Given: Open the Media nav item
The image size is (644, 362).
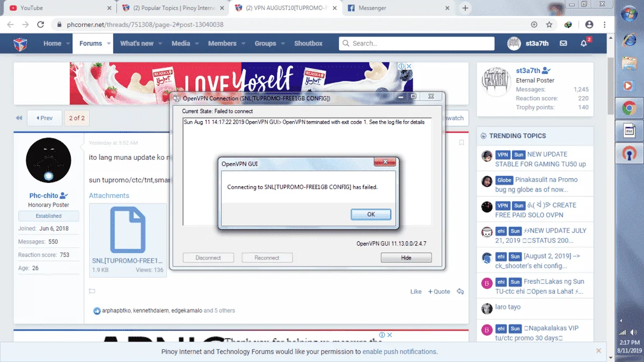Looking at the screenshot, I should 181,43.
